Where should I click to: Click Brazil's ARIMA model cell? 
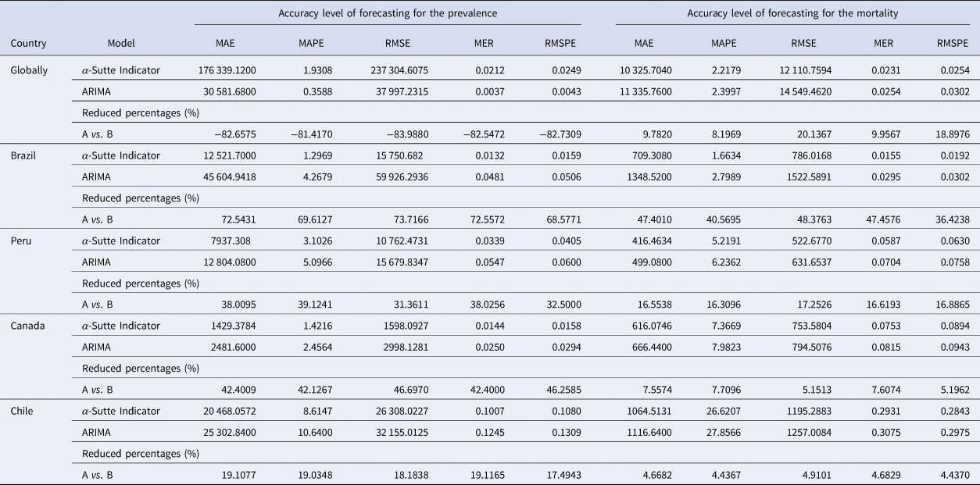click(x=96, y=177)
